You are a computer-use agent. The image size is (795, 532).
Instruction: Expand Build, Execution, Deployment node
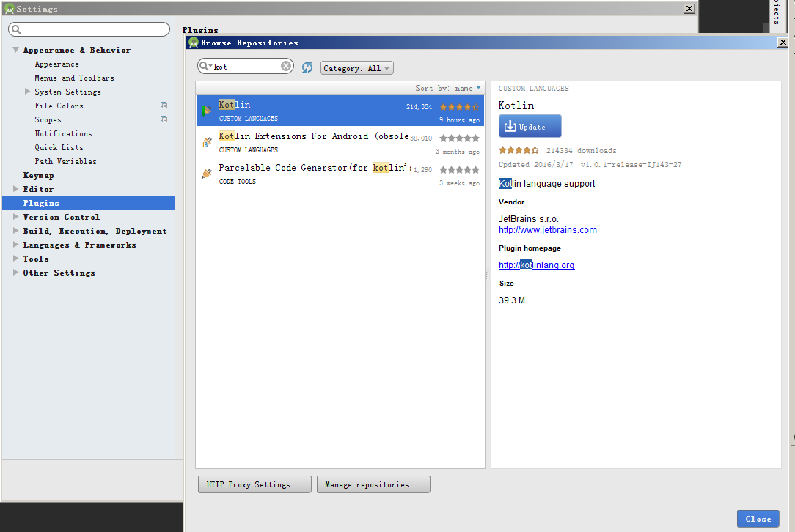click(15, 231)
